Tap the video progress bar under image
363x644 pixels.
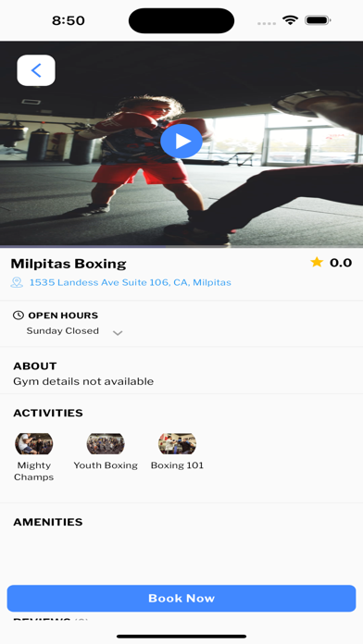click(x=181, y=246)
